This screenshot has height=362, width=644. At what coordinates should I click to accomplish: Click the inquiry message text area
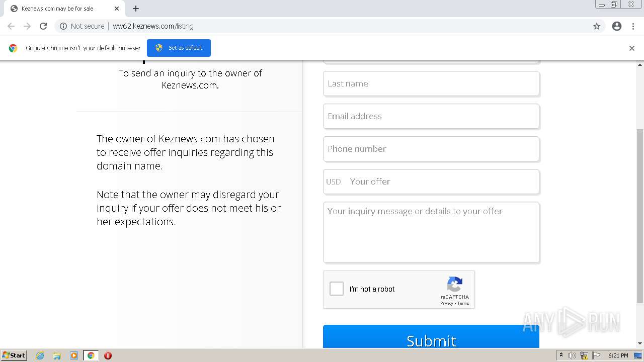[x=431, y=232]
